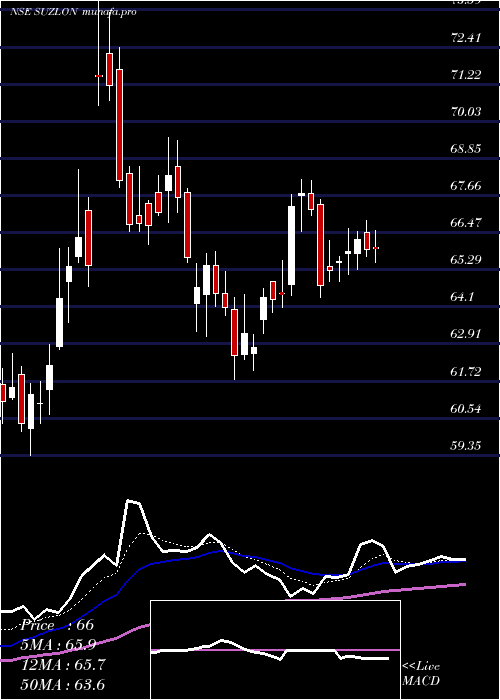Select the 62.91 price axis label
The width and height of the screenshot is (500, 700).
coord(466,333)
